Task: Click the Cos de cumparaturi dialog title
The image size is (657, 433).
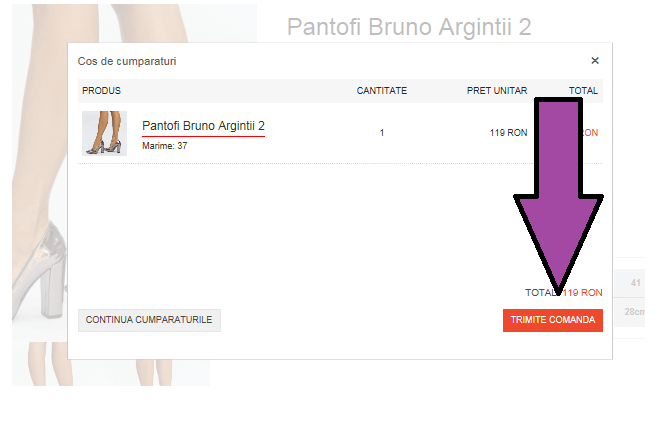Action: [127, 61]
